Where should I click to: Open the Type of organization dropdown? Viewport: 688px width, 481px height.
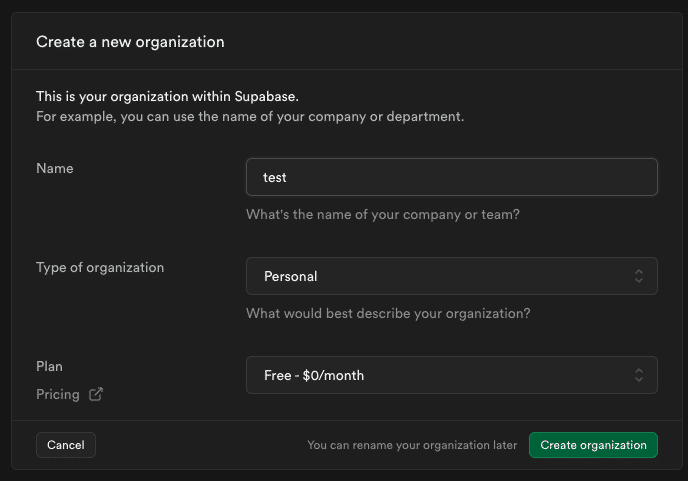[x=451, y=276]
